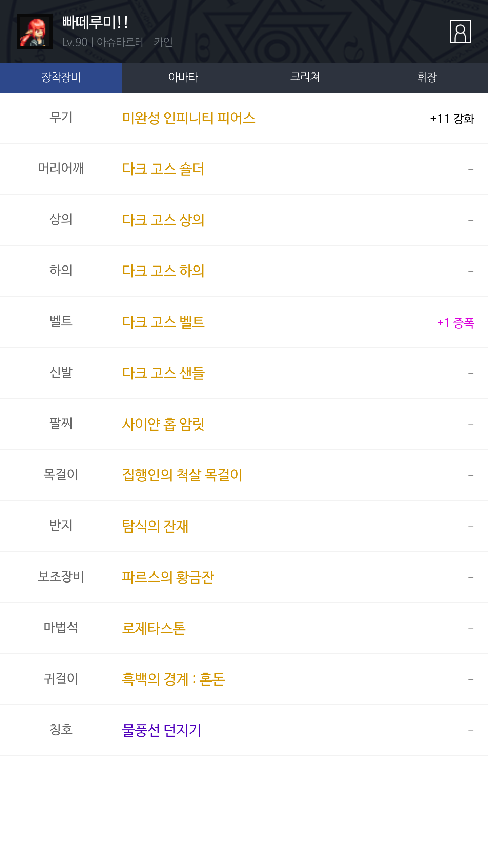
Task: Click the 다크 고스 벨트 item
Action: [163, 322]
